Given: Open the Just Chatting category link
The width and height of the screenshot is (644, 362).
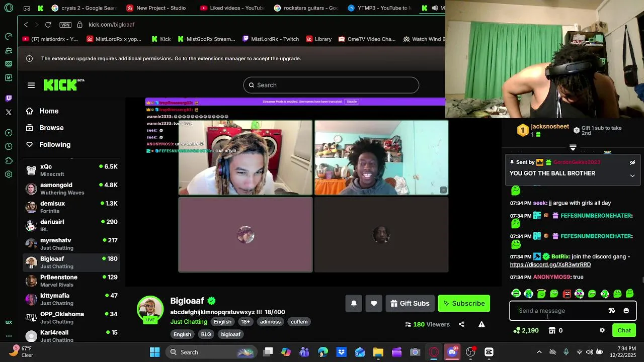Looking at the screenshot, I should [189, 322].
